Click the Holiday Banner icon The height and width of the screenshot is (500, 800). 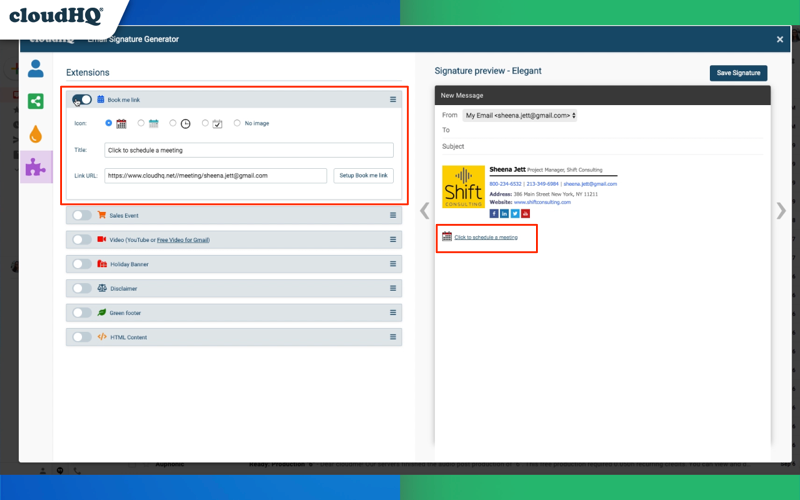pos(102,264)
